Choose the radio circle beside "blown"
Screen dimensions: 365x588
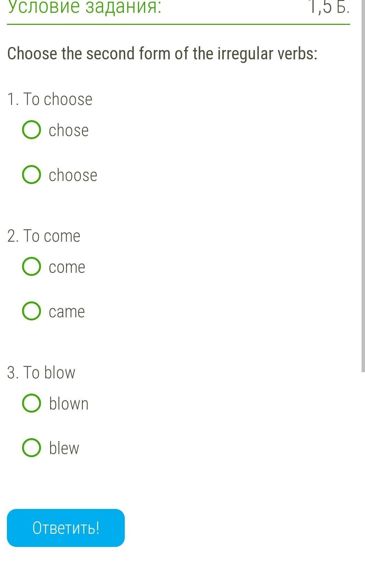31,403
